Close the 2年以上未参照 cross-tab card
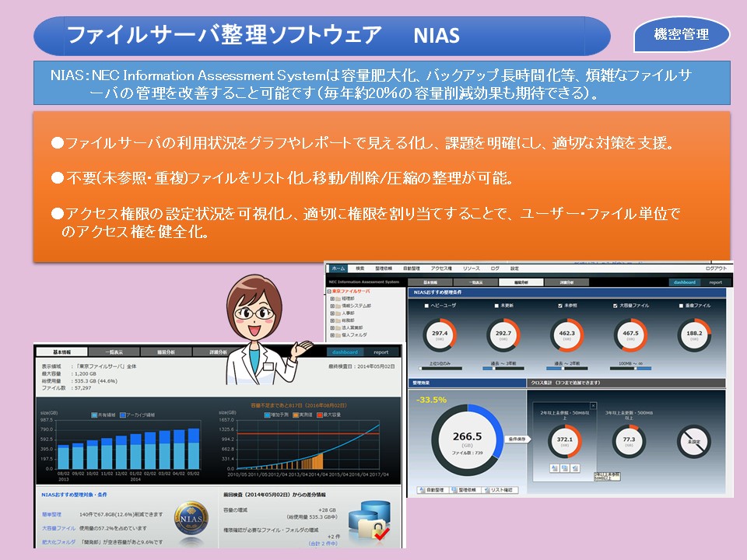 click(593, 406)
